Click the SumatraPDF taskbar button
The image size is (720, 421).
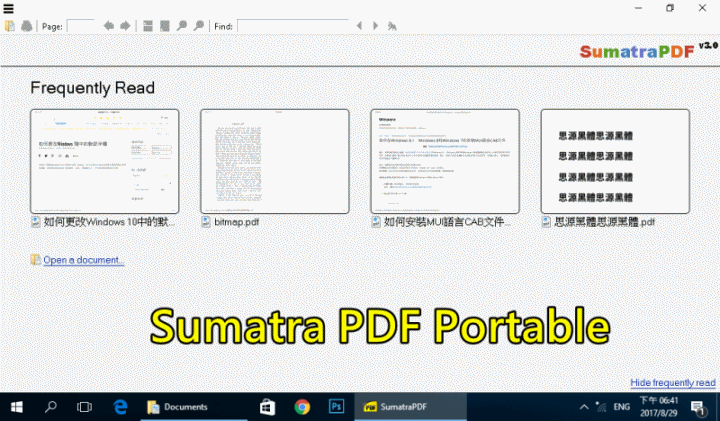(x=411, y=407)
